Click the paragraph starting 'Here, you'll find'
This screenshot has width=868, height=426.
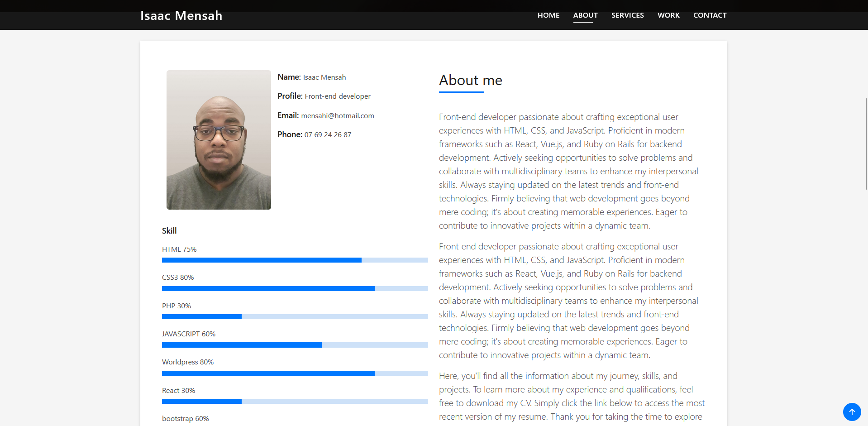coord(572,398)
